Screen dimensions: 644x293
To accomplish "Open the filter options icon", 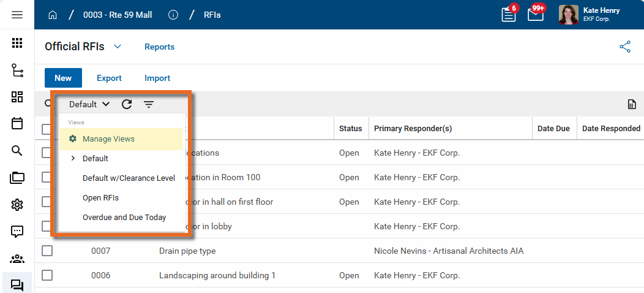I will point(149,104).
